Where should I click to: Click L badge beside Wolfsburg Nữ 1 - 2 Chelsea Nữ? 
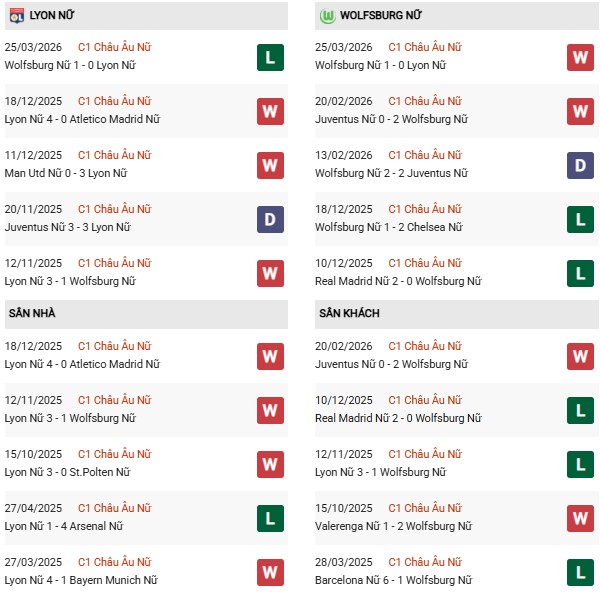580,219
